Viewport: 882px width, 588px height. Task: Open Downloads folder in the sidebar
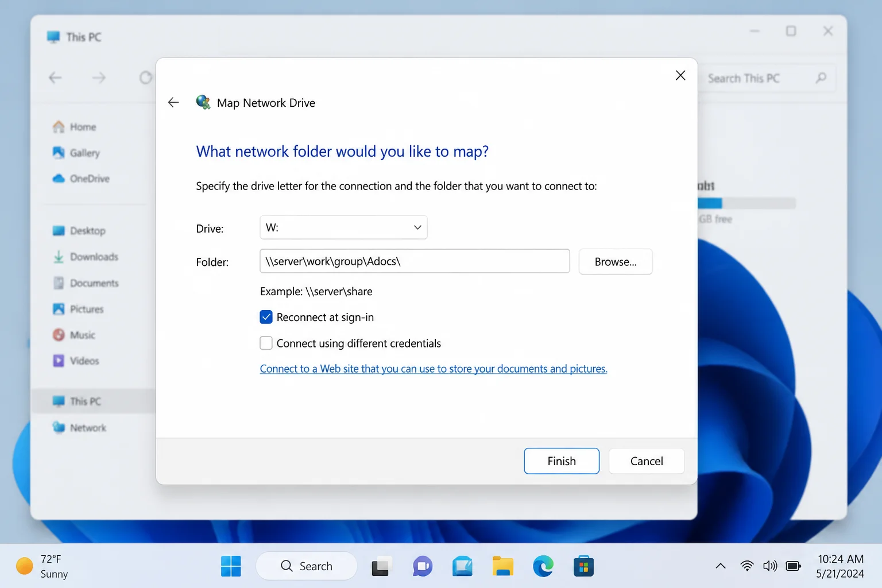(x=86, y=257)
